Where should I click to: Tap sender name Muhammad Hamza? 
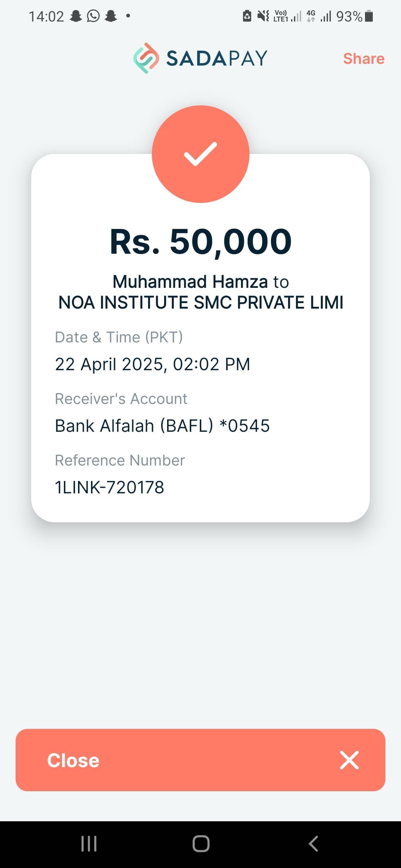point(190,282)
